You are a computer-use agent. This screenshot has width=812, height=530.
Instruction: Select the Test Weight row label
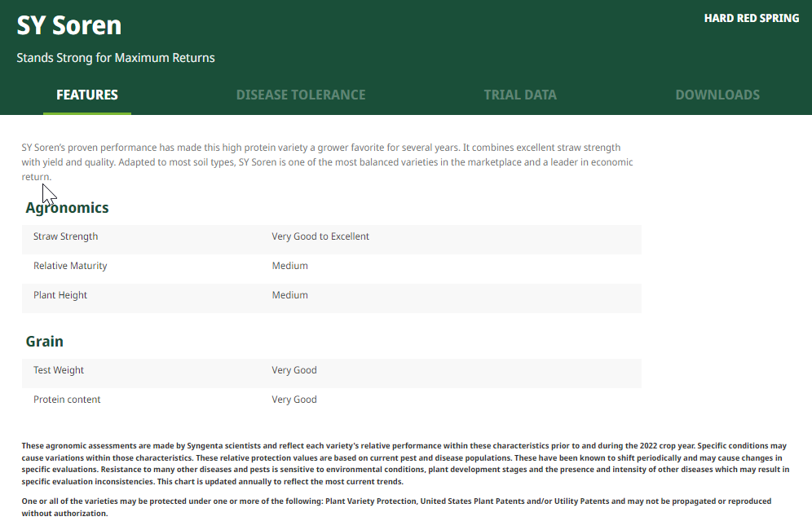pos(59,370)
